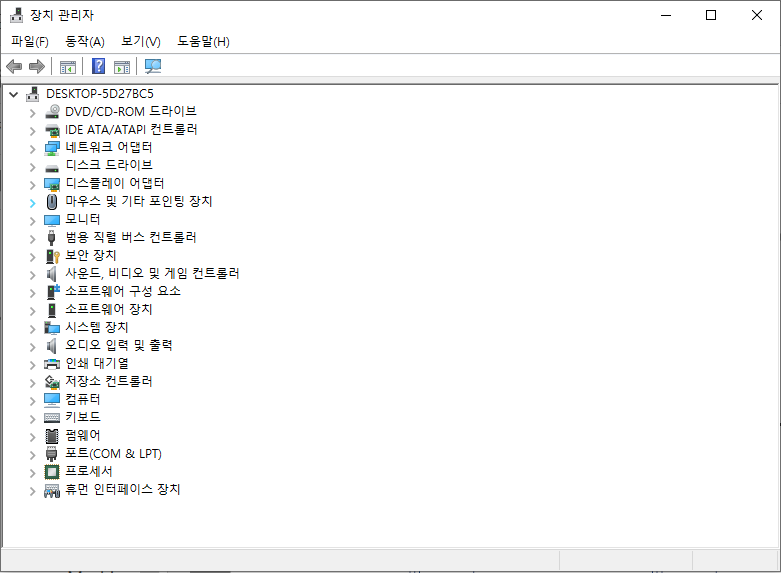Click the 컴퓨터 monitor icon
This screenshot has height=573, width=781.
click(x=52, y=400)
